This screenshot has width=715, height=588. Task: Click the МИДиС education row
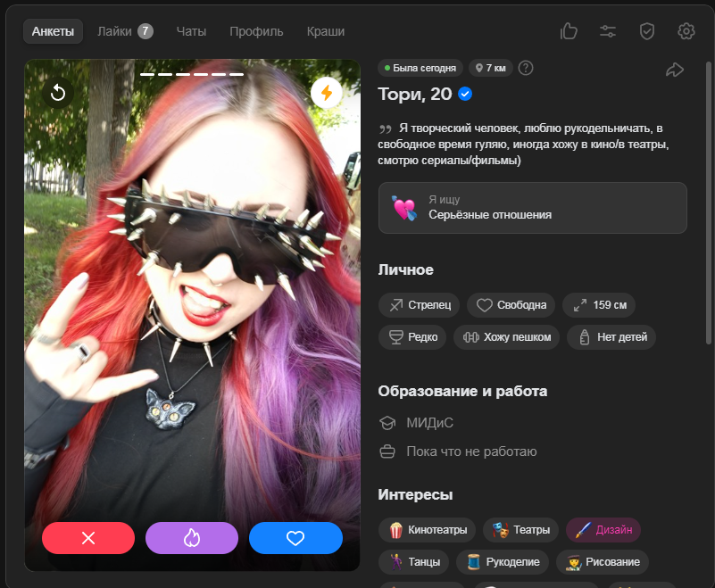[416, 423]
